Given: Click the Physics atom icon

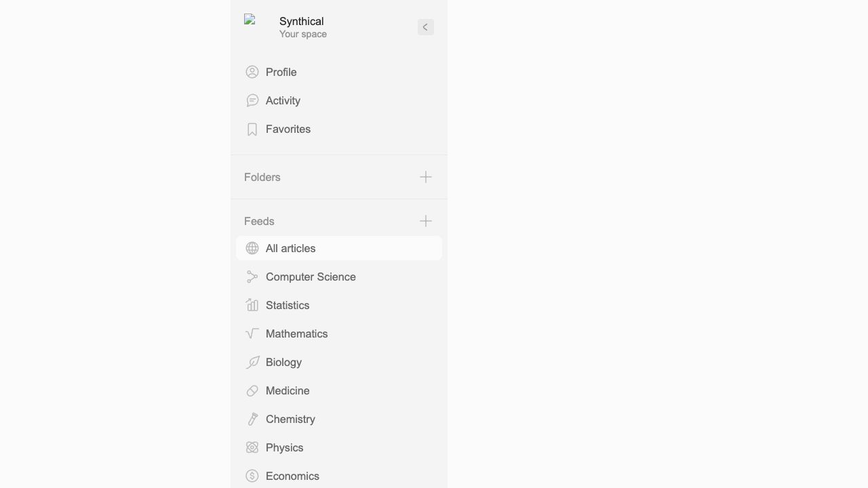Looking at the screenshot, I should (252, 447).
